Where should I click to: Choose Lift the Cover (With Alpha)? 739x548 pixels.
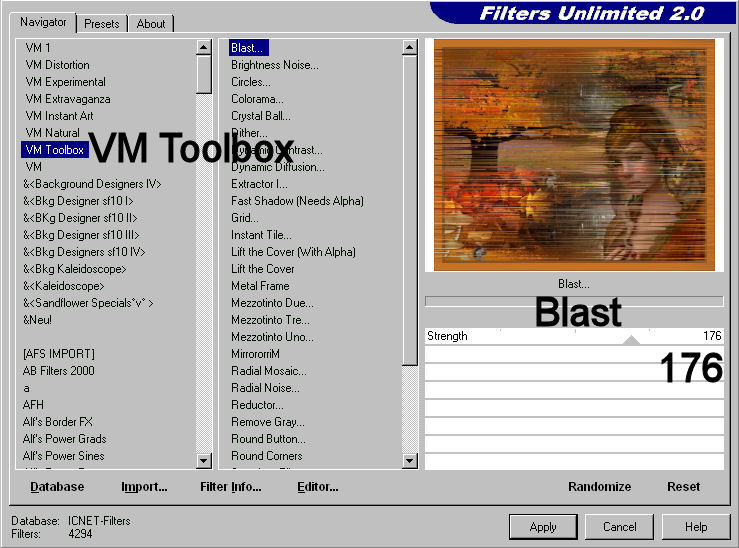(293, 252)
